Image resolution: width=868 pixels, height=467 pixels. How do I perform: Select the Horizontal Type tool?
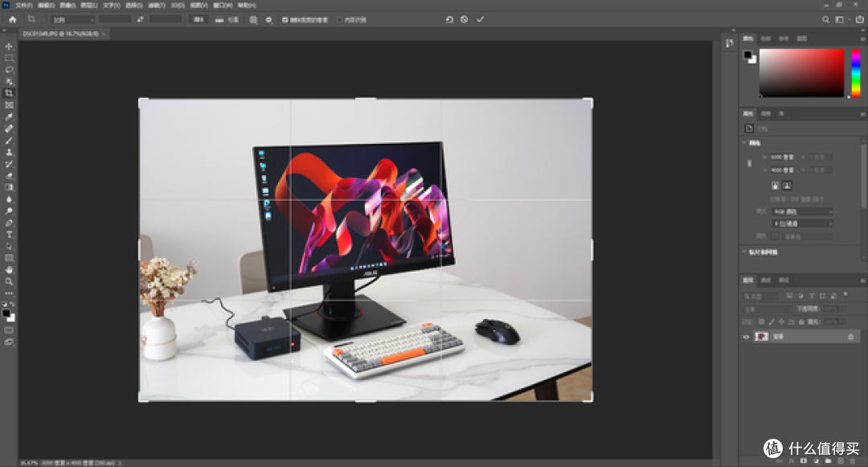(9, 235)
